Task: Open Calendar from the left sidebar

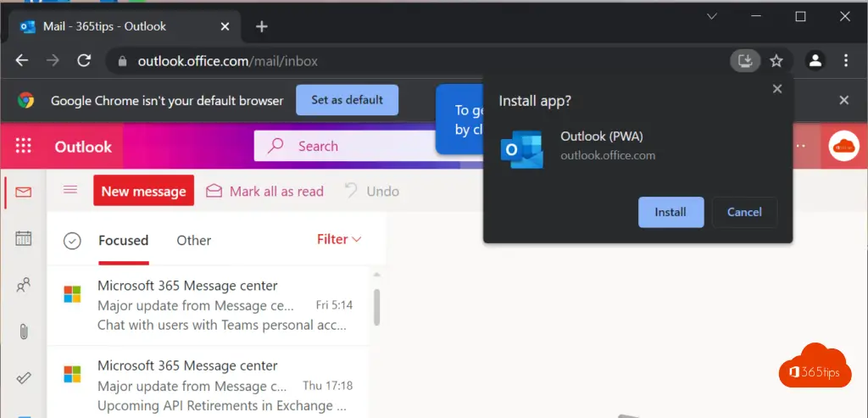Action: pos(24,238)
